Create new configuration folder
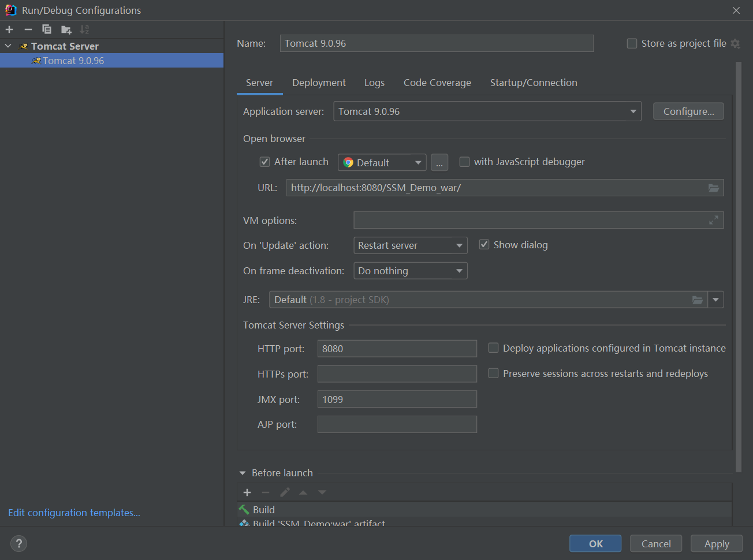The width and height of the screenshot is (753, 560). [66, 29]
